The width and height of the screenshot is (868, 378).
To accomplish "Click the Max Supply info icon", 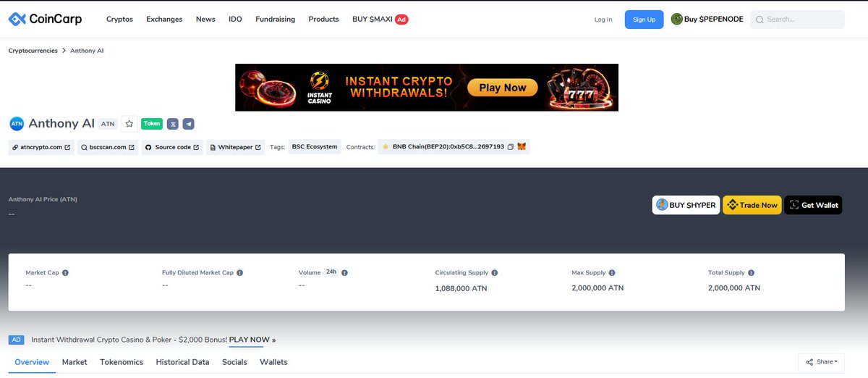I will pyautogui.click(x=612, y=273).
